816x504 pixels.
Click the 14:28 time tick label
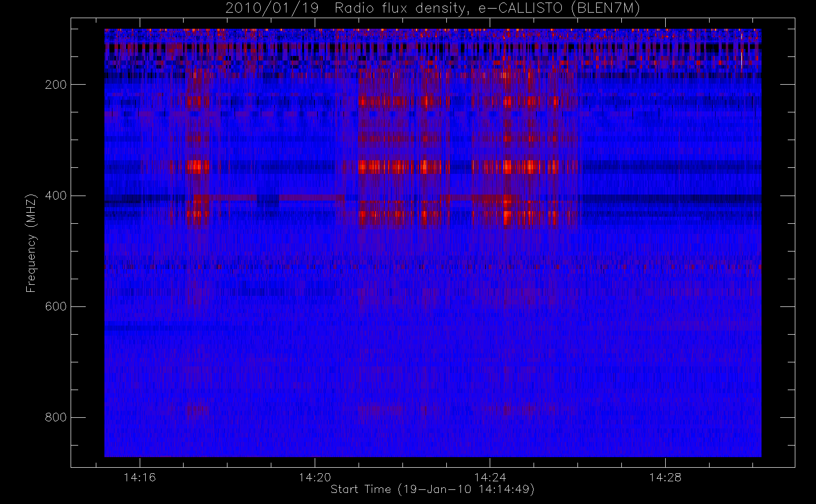pyautogui.click(x=665, y=477)
